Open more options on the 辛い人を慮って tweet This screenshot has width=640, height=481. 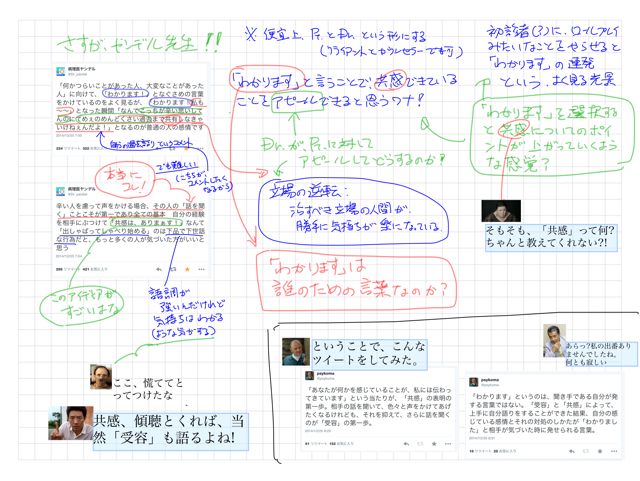202,269
